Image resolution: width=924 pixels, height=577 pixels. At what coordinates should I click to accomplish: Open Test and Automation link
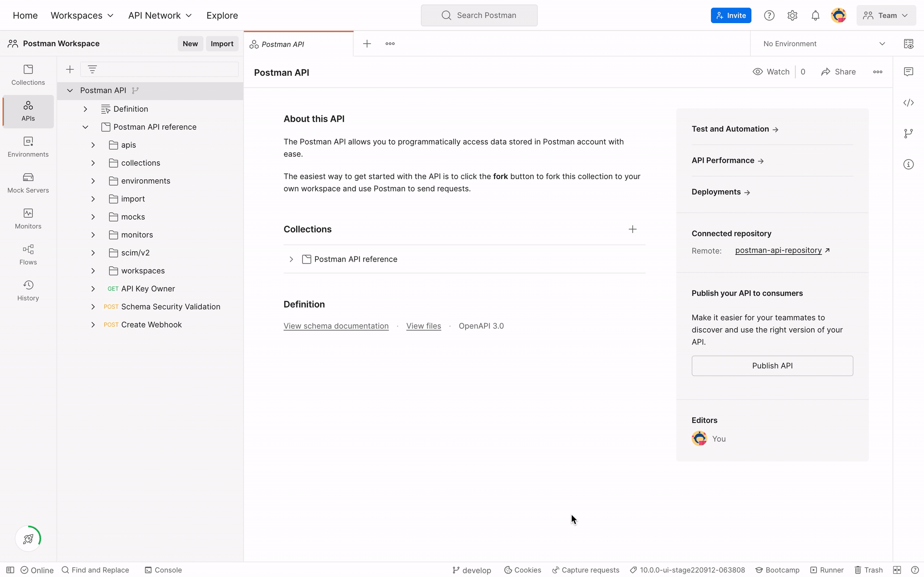click(735, 129)
